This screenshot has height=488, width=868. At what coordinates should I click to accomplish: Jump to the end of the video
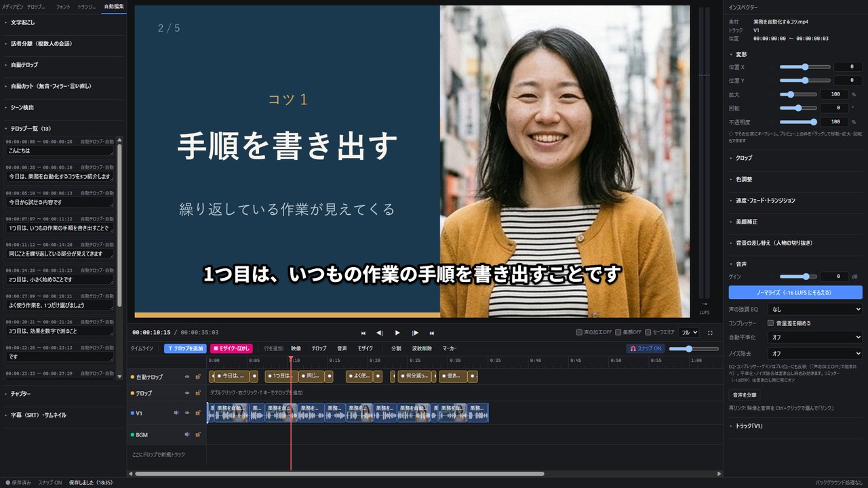coord(432,333)
